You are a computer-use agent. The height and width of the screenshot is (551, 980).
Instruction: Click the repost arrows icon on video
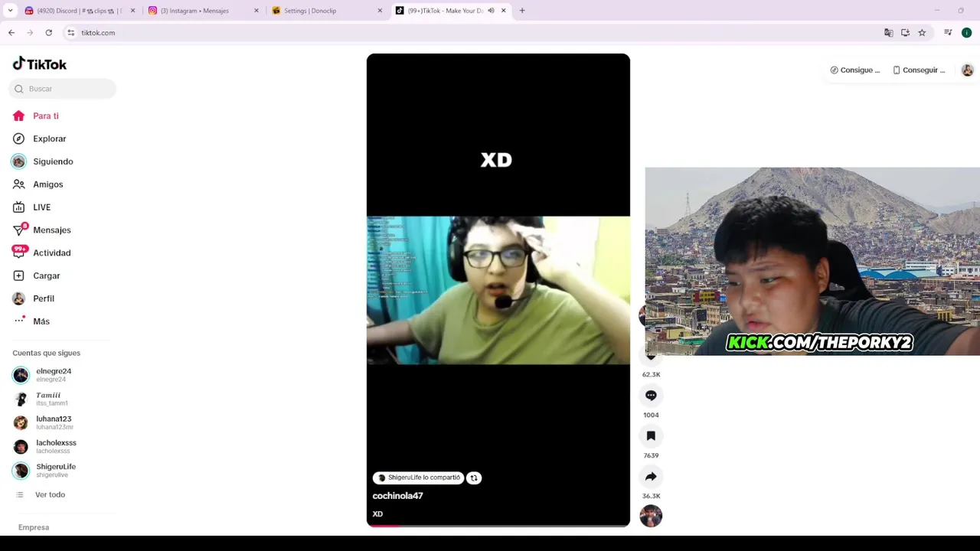pos(474,478)
